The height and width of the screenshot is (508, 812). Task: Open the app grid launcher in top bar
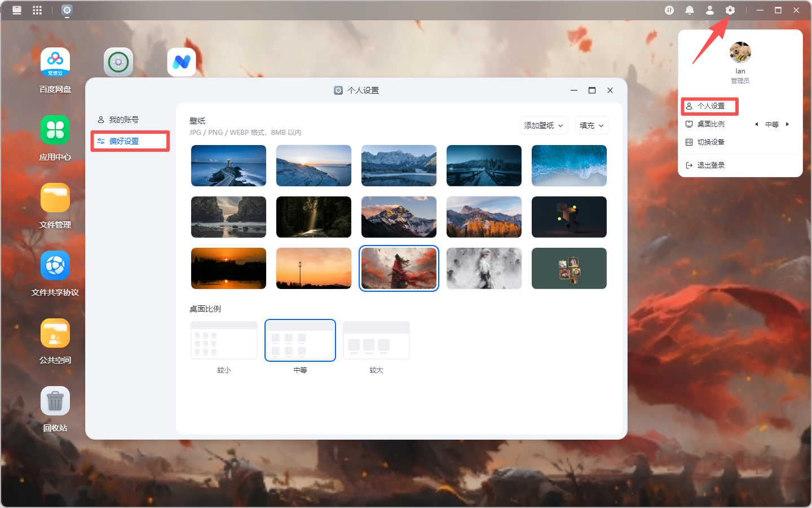click(37, 10)
